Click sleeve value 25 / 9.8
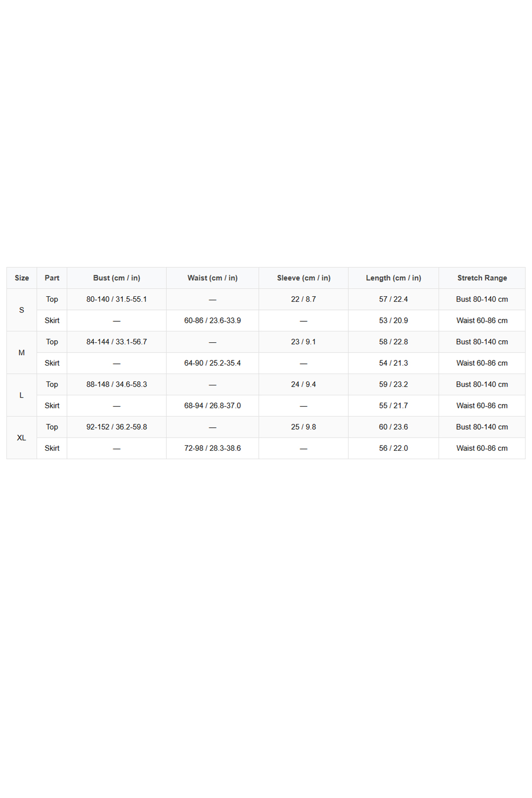This screenshot has height=798, width=532. pos(303,427)
